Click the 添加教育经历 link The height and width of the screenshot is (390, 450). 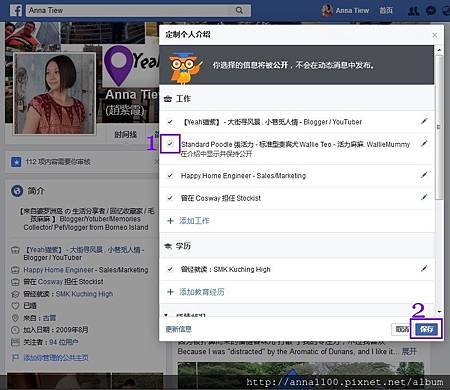(x=202, y=292)
